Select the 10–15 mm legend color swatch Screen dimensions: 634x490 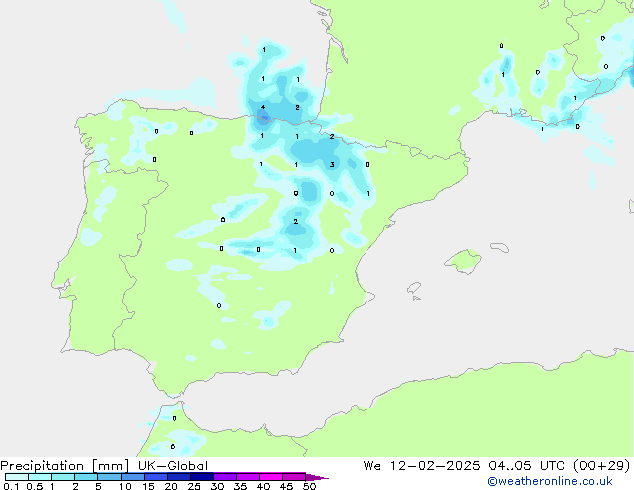pyautogui.click(x=133, y=477)
